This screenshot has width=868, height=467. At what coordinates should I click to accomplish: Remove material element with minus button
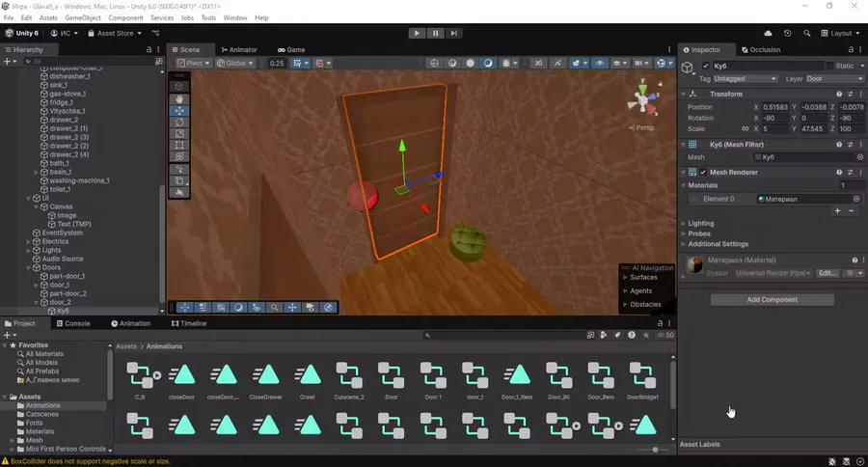851,210
